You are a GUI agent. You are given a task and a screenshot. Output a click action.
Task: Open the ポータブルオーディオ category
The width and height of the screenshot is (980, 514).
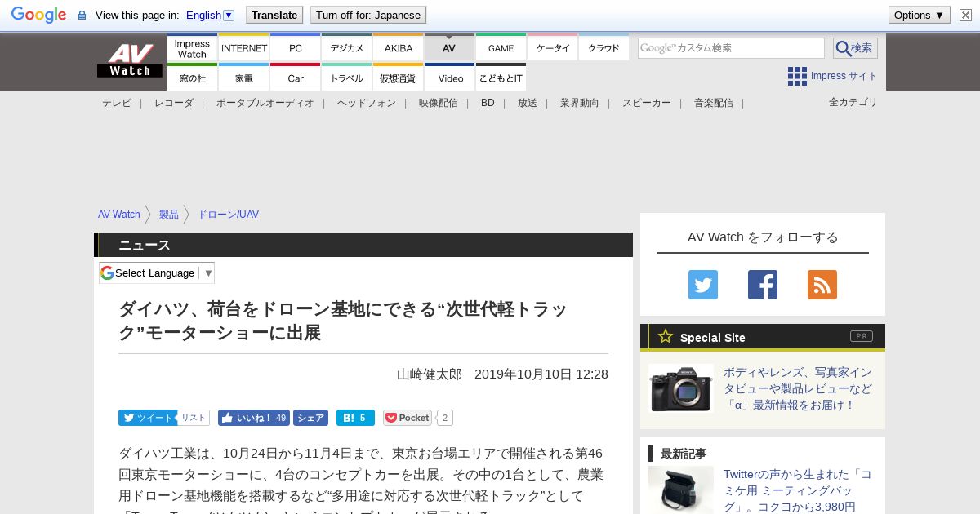(x=265, y=103)
